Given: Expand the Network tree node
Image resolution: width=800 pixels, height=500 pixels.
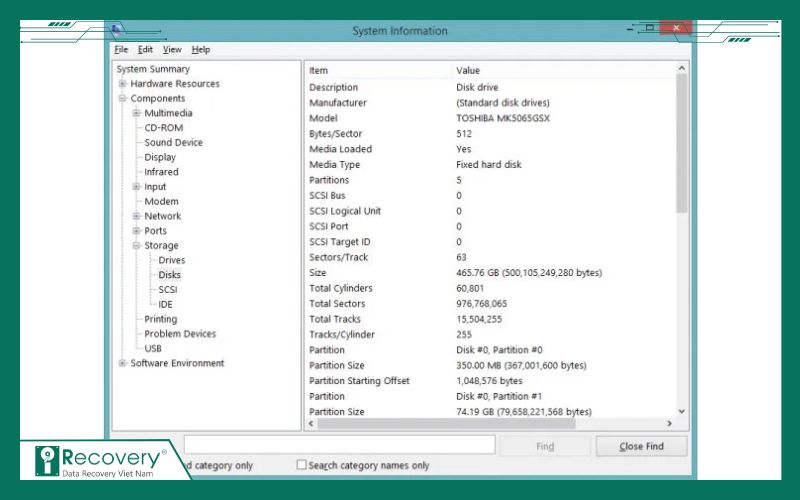Looking at the screenshot, I should [137, 216].
